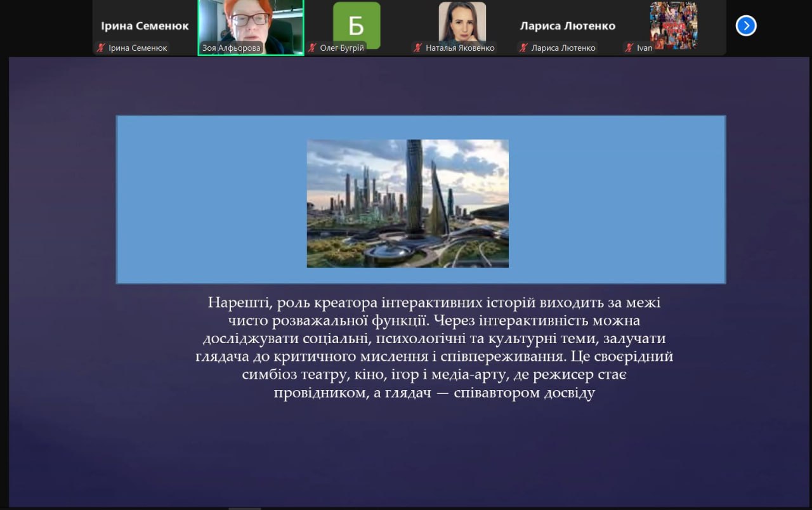Select the green Б avatar of Олег Бугрій
The width and height of the screenshot is (812, 510).
tap(357, 24)
